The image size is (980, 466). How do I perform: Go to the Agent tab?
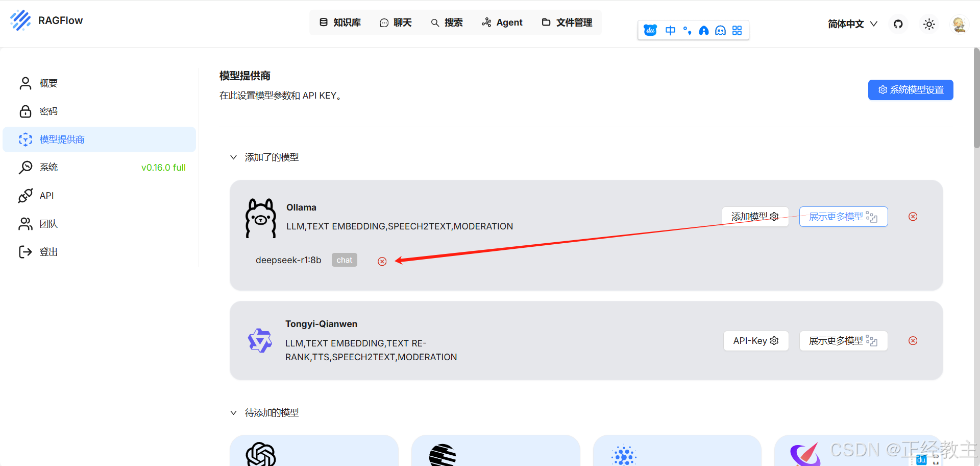(x=502, y=22)
